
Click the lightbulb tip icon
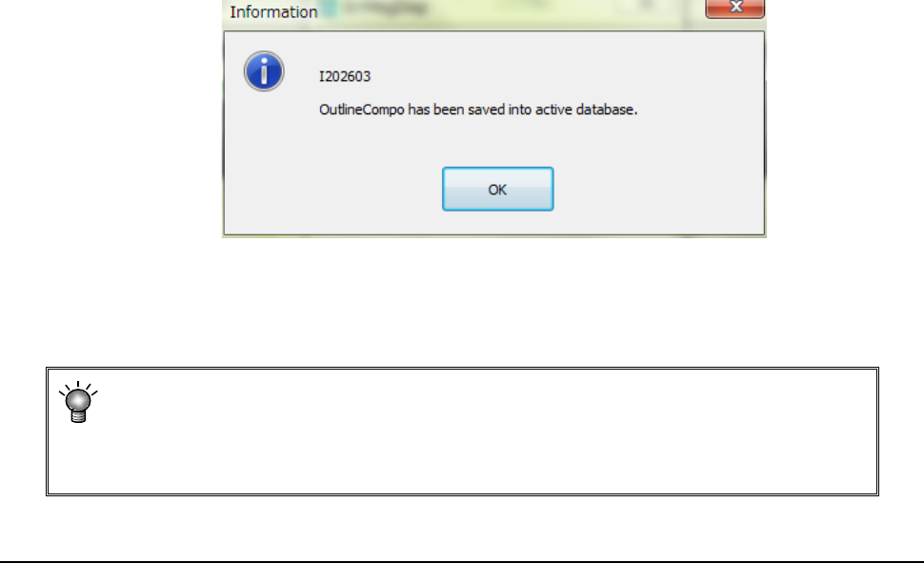[x=78, y=402]
